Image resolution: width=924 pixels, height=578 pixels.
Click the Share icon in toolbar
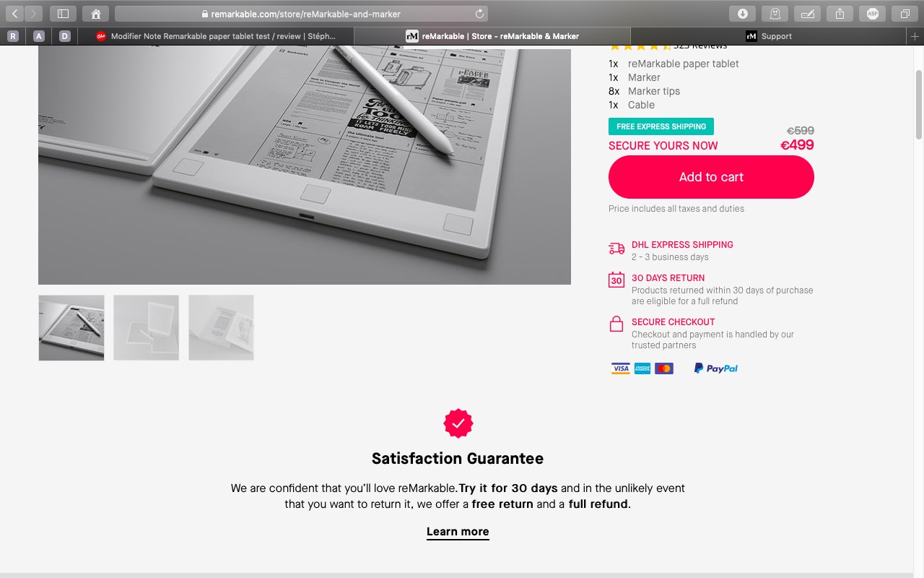coord(840,14)
